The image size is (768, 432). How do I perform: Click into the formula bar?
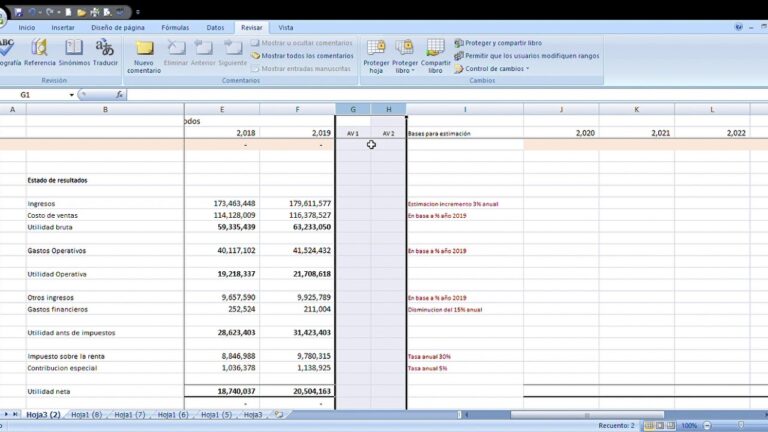click(446, 95)
